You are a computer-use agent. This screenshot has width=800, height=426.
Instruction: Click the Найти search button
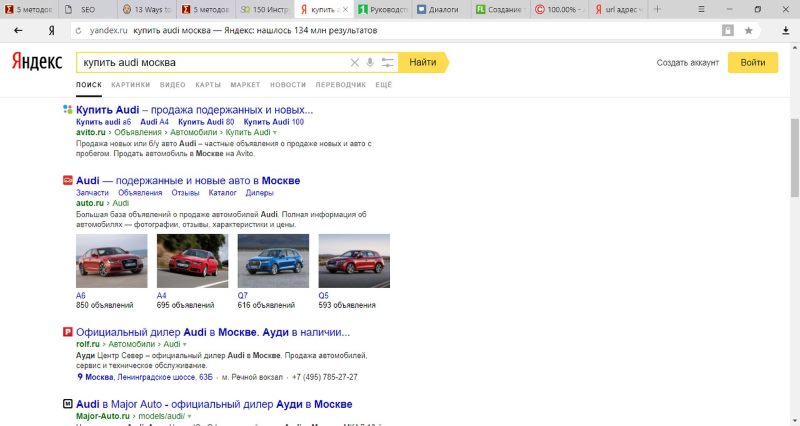423,62
